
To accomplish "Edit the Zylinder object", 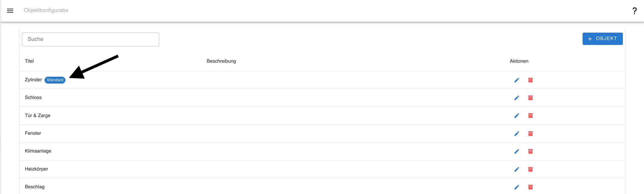I will (x=517, y=80).
